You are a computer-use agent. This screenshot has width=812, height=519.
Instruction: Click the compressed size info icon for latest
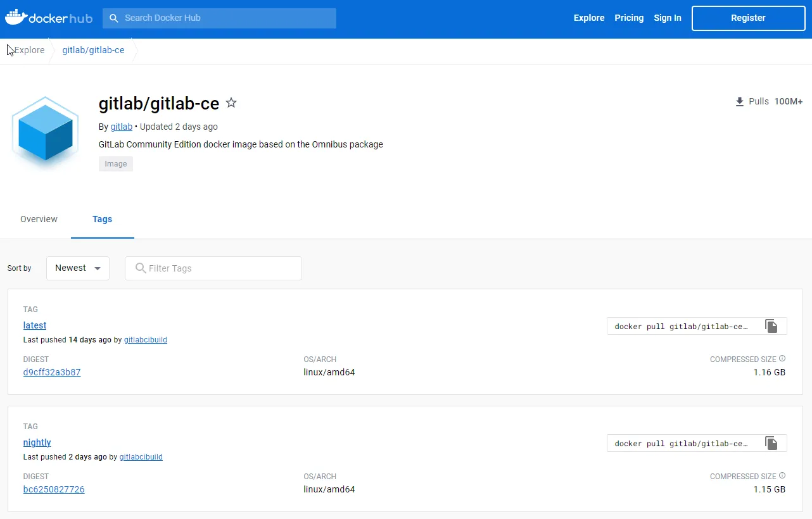782,358
